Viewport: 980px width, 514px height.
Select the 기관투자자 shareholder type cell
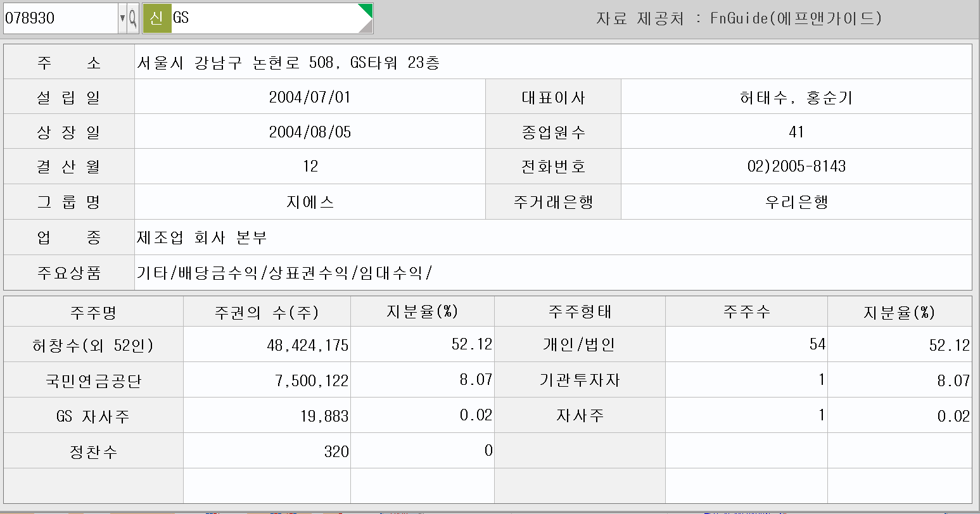[580, 380]
